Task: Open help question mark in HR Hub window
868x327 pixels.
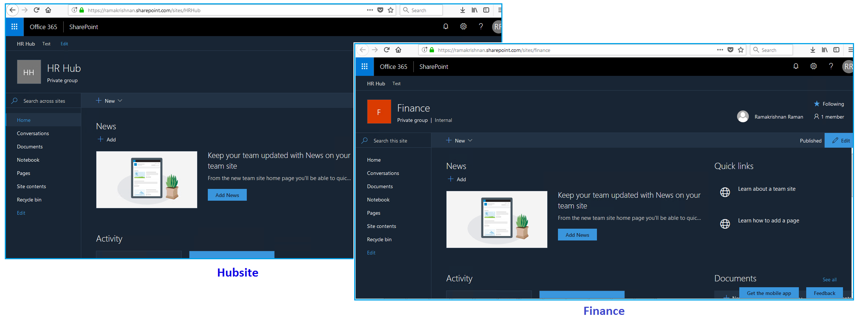Action: [x=481, y=27]
